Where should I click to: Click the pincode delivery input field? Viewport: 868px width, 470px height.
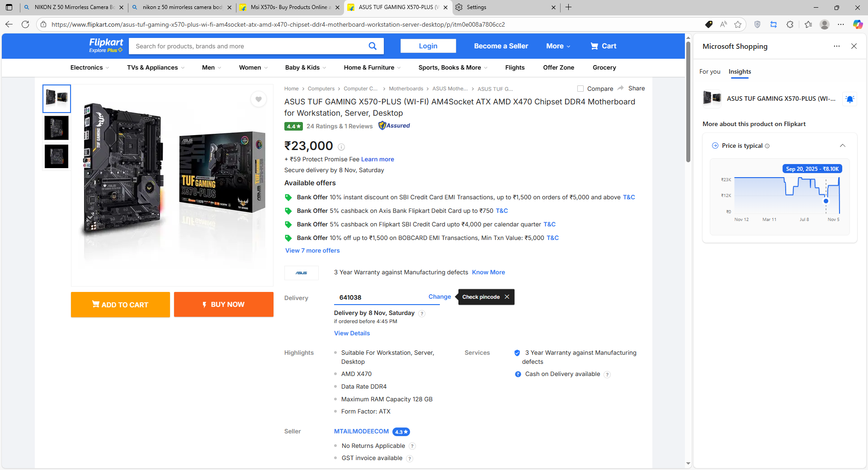[x=380, y=297]
